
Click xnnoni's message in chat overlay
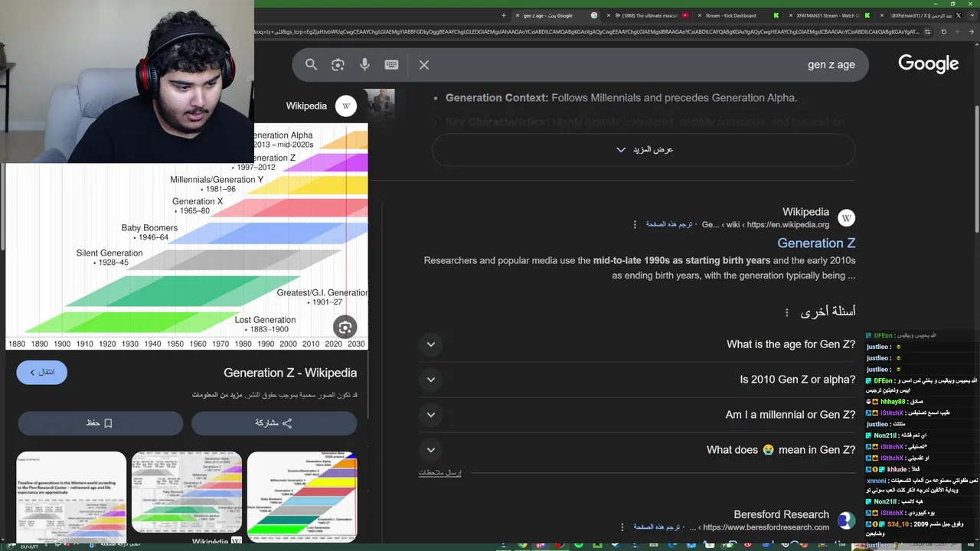pos(923,485)
